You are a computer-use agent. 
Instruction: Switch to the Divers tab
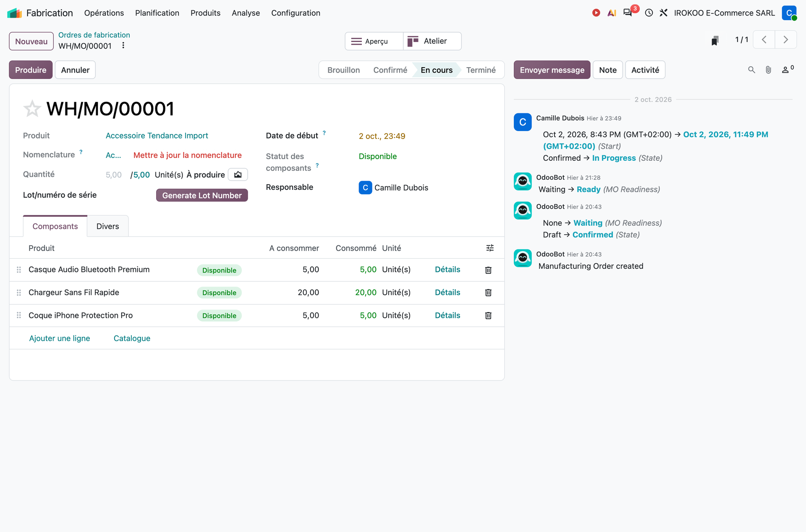click(107, 226)
